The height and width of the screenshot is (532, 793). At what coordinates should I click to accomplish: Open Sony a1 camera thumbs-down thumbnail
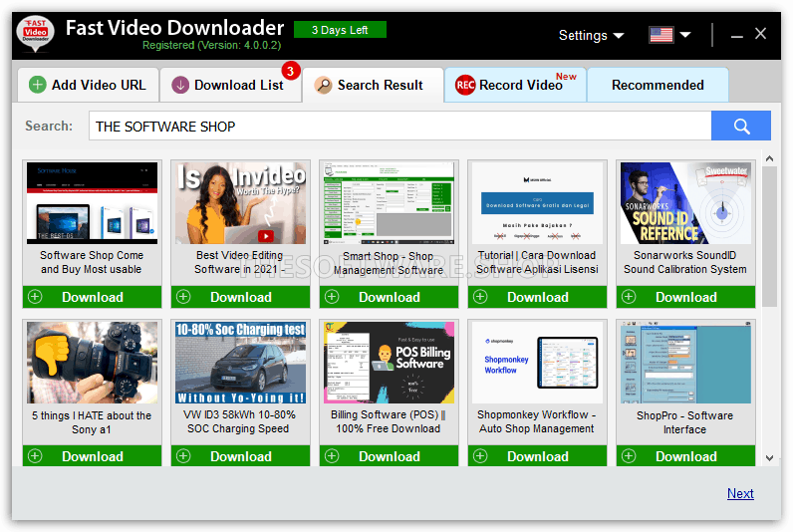(x=92, y=363)
